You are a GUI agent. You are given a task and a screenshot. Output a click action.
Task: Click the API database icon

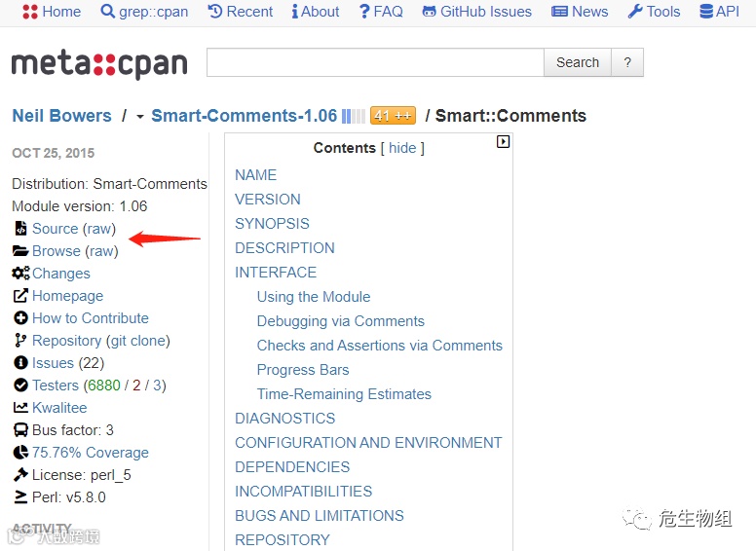coord(706,12)
